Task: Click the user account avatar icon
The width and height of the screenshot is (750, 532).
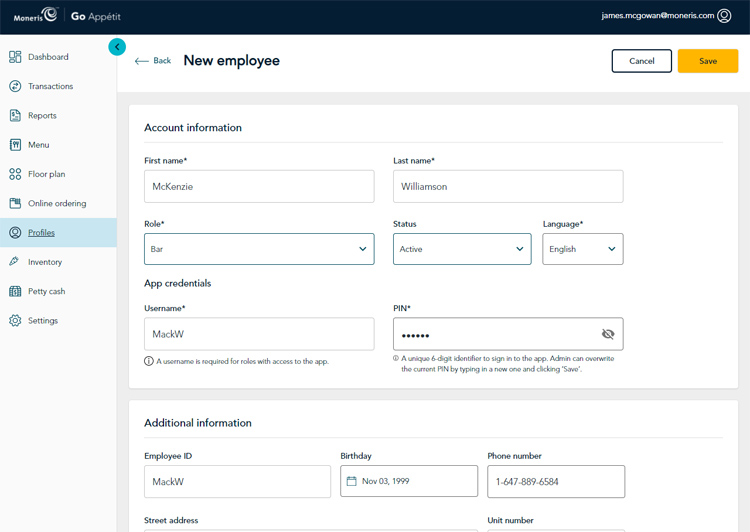Action: (x=724, y=16)
